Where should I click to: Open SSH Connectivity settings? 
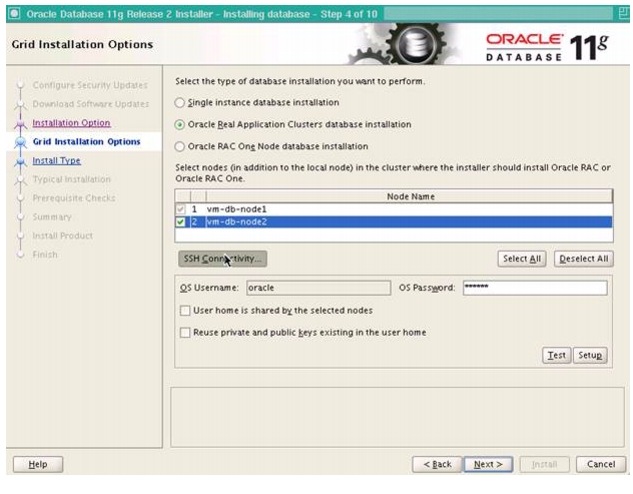[222, 259]
